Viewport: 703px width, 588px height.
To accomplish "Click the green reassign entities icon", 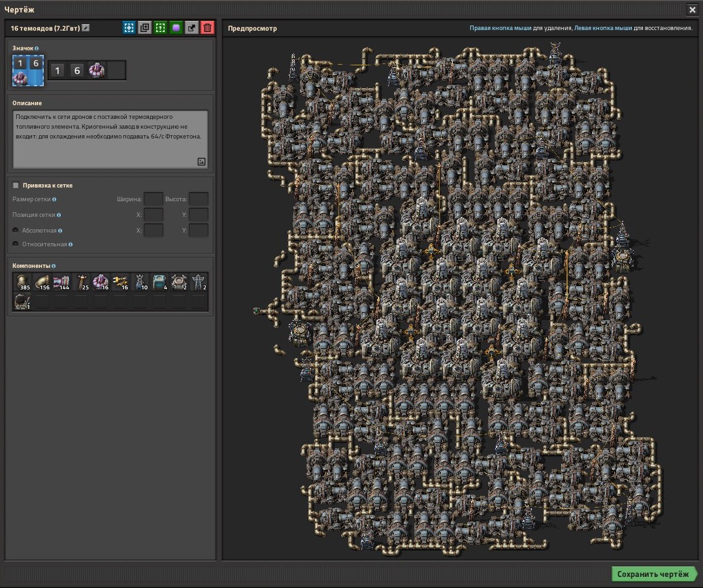I will pos(161,28).
